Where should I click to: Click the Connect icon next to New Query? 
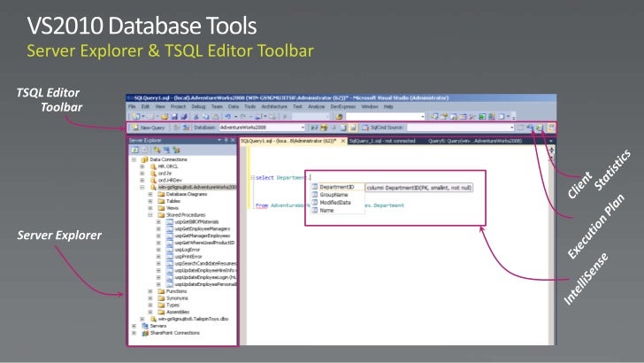coord(176,127)
